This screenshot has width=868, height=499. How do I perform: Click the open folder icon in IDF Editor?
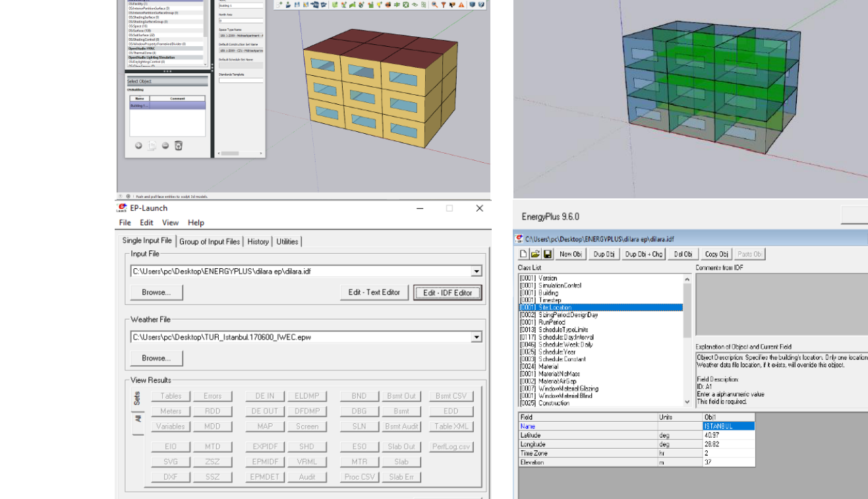(x=535, y=254)
